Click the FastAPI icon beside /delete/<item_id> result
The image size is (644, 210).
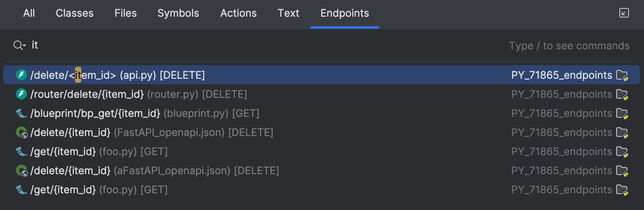pyautogui.click(x=21, y=75)
